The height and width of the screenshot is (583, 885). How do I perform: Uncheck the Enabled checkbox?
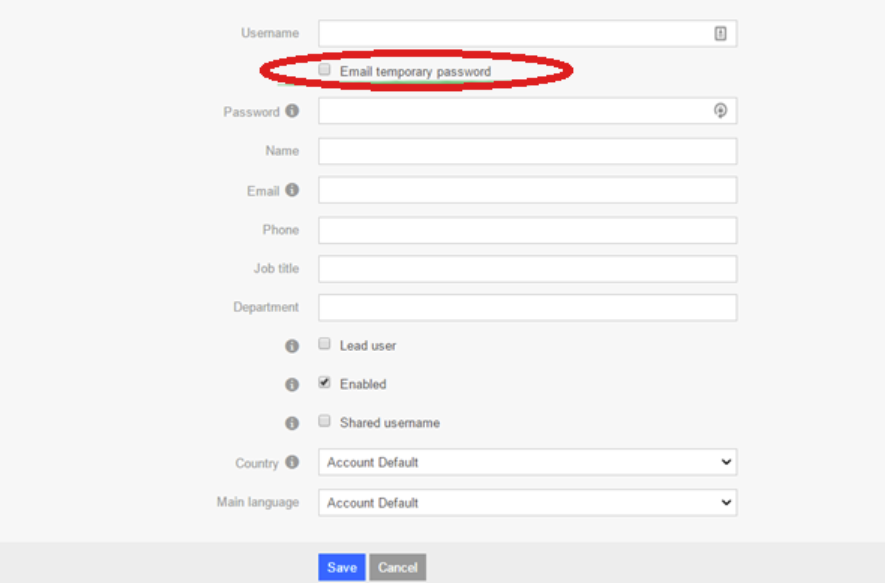(x=325, y=383)
